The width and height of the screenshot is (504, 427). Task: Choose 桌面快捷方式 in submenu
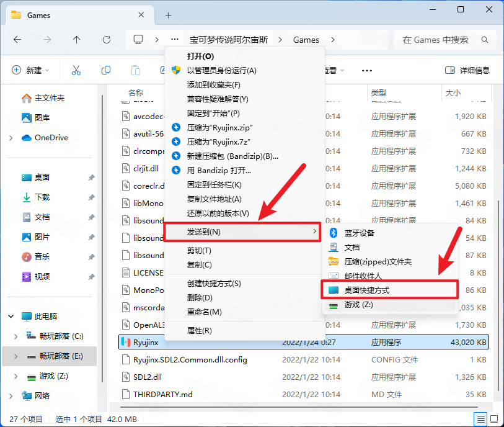tap(389, 290)
